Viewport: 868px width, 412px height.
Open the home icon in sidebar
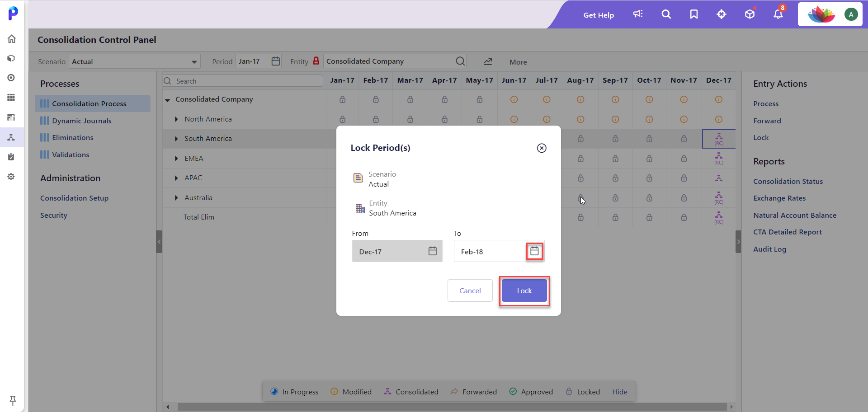coord(12,39)
